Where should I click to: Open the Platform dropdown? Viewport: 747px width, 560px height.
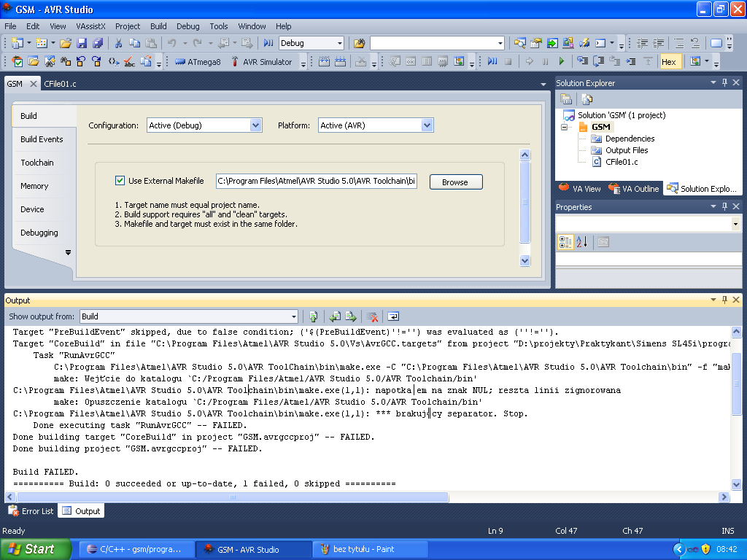coord(427,125)
